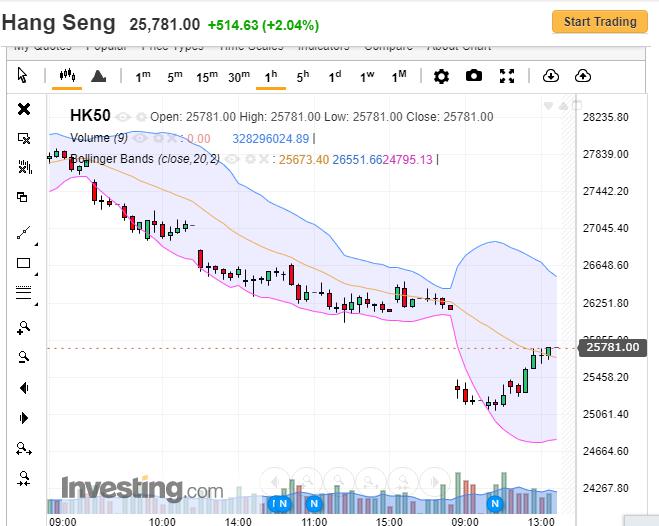659x526 pixels.
Task: Toggle Bollinger Bands visibility eye
Action: click(x=235, y=159)
